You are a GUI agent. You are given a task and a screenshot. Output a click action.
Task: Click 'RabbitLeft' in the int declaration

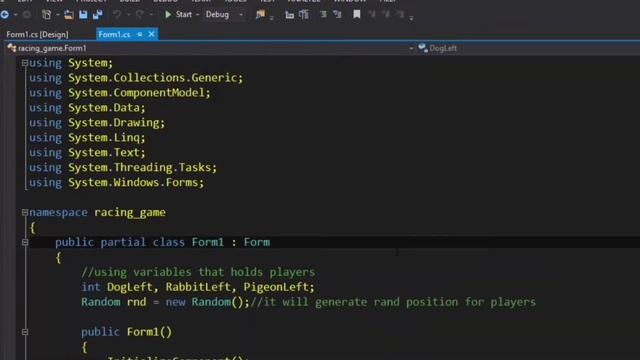coord(198,287)
